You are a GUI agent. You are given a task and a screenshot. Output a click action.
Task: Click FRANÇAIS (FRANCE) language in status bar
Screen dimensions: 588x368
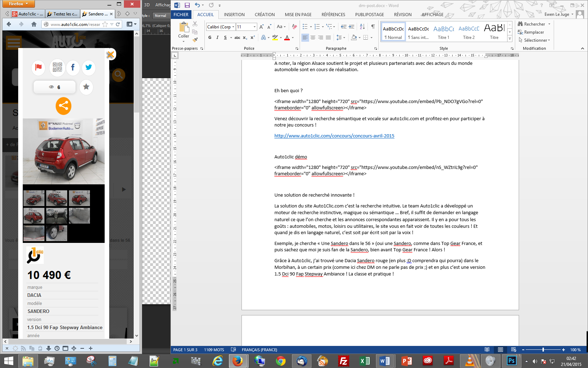click(259, 350)
